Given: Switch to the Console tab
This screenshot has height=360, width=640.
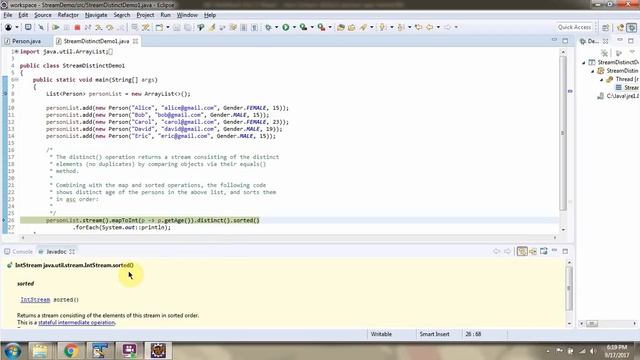Looking at the screenshot, I should (18, 251).
